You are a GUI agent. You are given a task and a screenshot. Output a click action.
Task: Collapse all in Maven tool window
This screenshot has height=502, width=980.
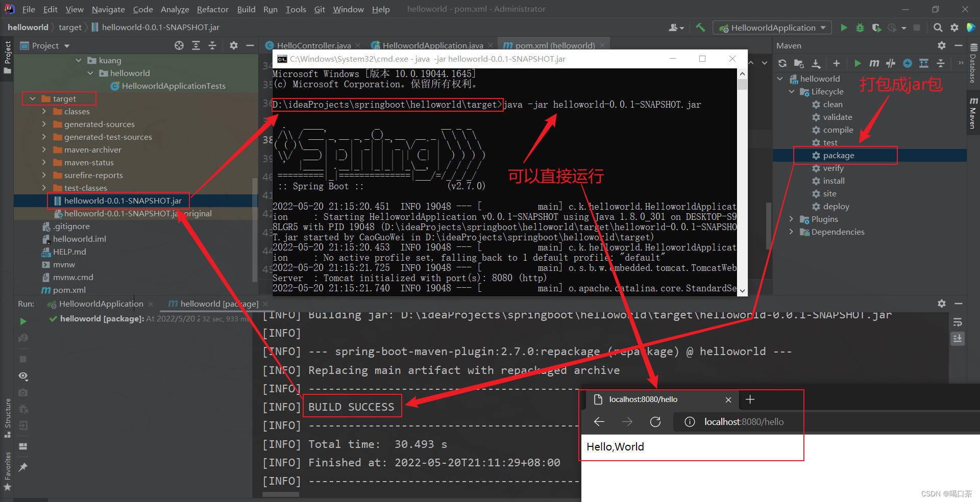941,63
